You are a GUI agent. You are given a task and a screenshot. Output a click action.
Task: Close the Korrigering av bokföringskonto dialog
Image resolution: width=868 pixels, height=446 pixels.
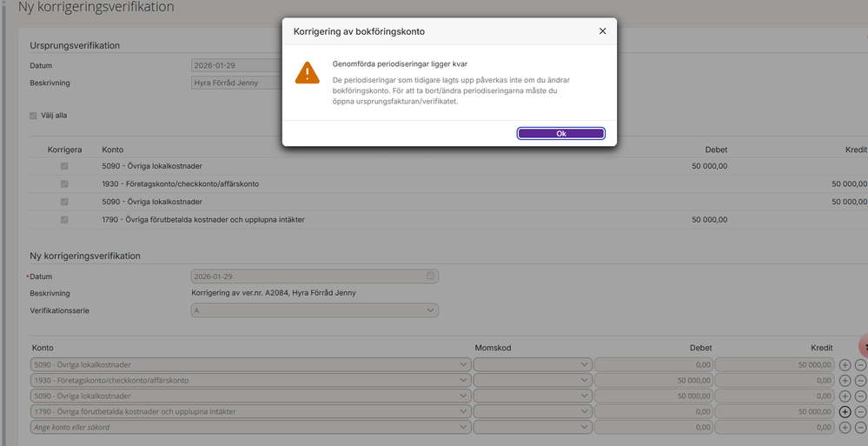[602, 31]
